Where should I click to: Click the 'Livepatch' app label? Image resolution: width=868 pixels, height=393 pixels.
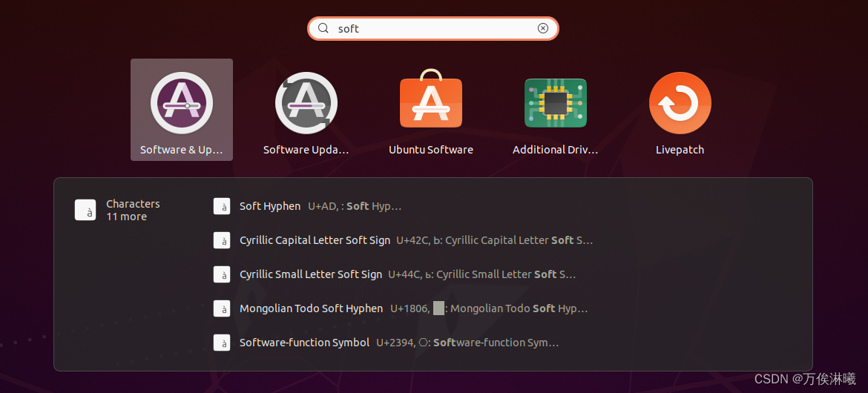pos(680,150)
